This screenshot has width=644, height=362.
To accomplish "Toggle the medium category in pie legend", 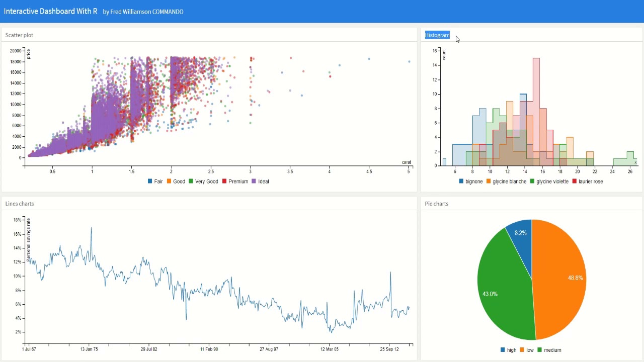I will click(x=549, y=350).
